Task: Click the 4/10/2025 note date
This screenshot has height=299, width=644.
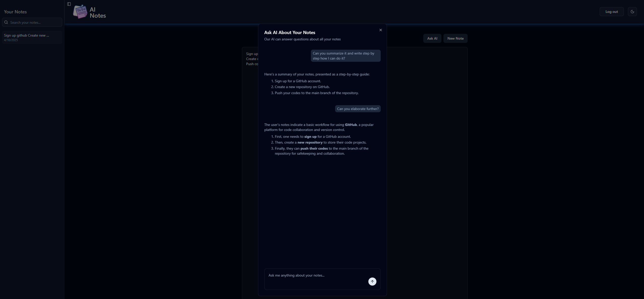Action: pyautogui.click(x=11, y=40)
